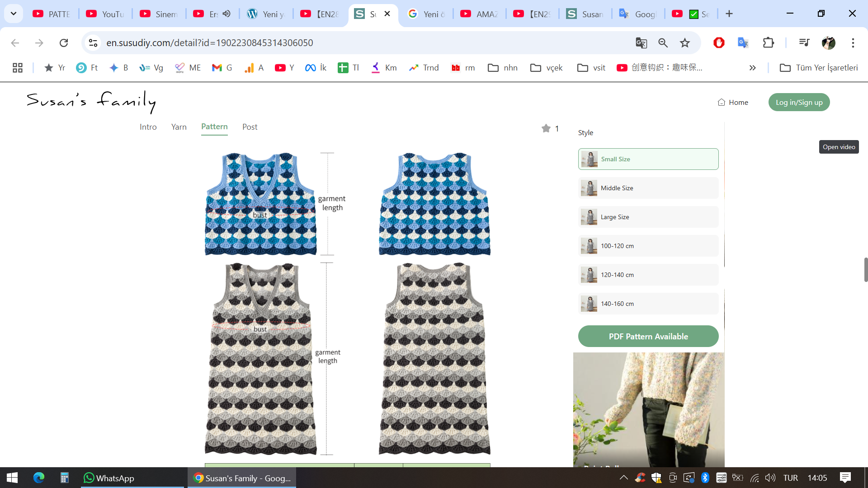
Task: Click the favorite star icon beside count 1
Action: point(546,128)
